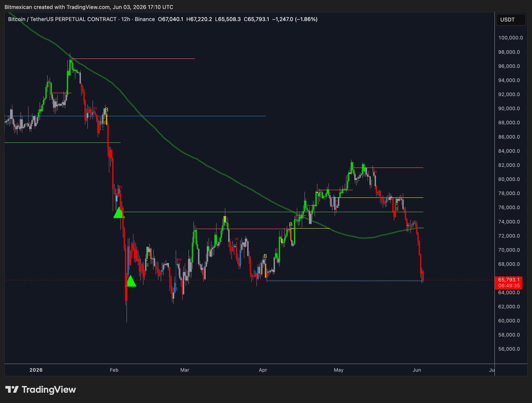Click the Apr label on the time axis

click(x=263, y=370)
